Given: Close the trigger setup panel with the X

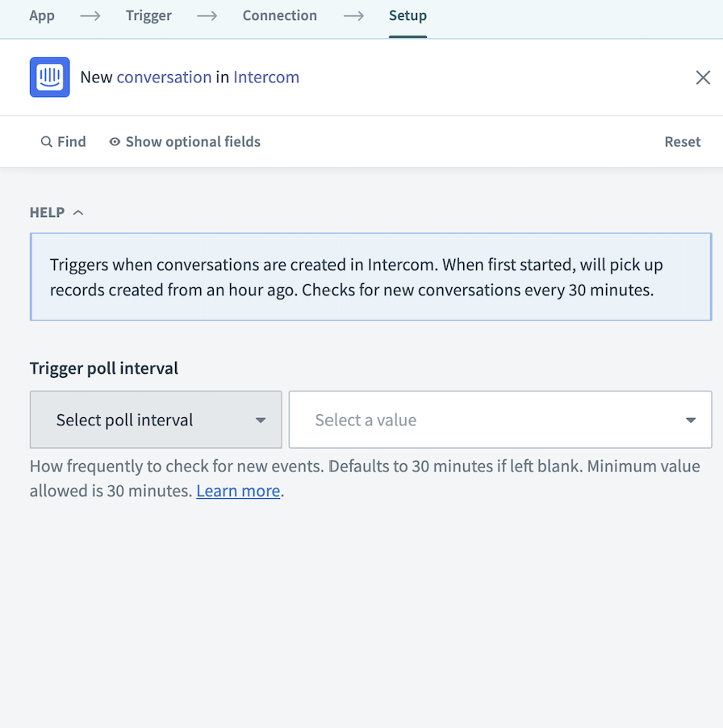Looking at the screenshot, I should pyautogui.click(x=703, y=77).
